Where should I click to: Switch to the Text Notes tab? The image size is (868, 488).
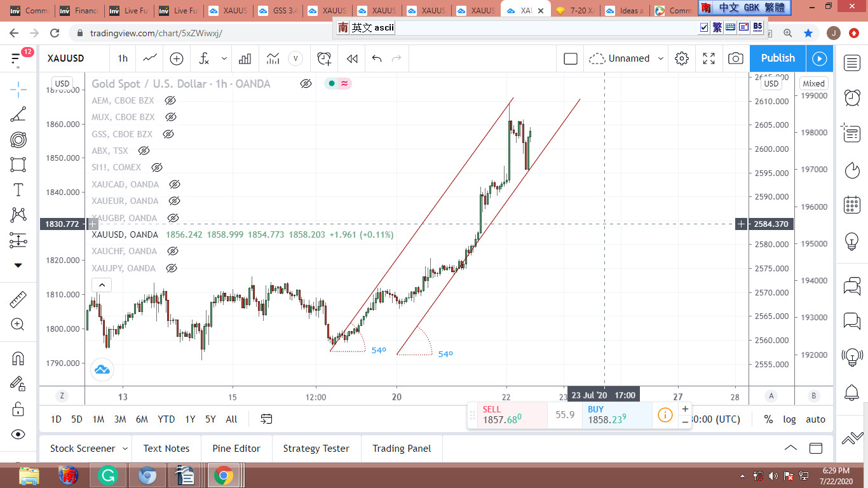[x=166, y=449]
